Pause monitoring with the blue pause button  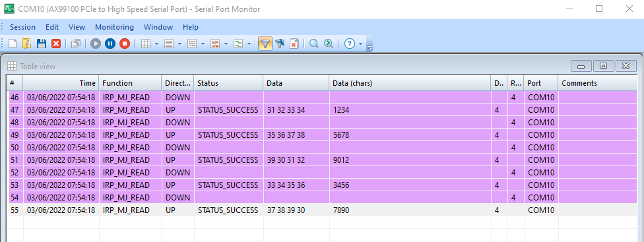tap(110, 44)
